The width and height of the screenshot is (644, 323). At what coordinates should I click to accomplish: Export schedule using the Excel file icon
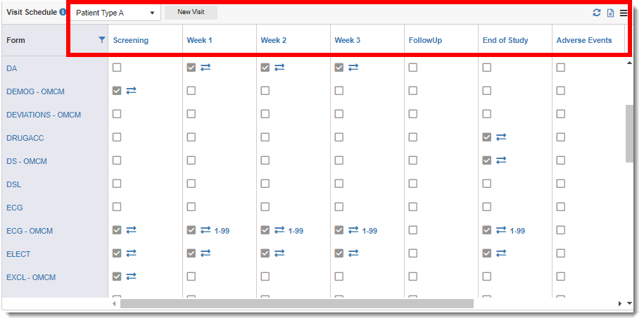click(x=610, y=13)
